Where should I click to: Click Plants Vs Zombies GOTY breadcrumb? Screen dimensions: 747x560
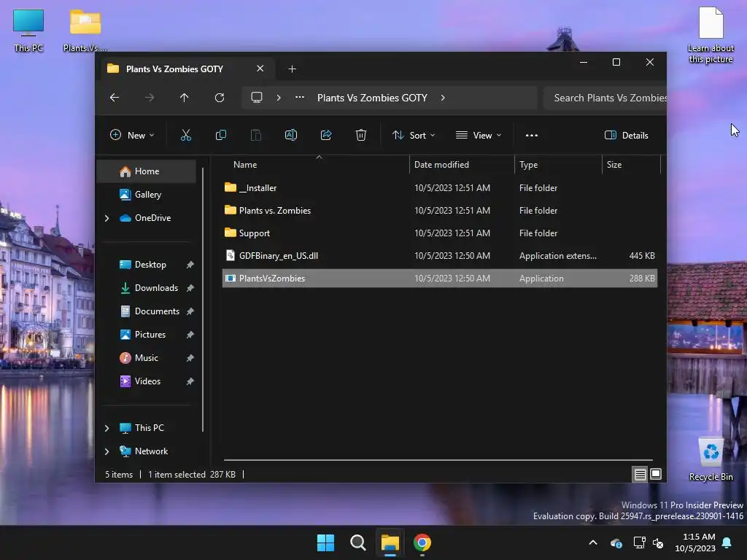tap(372, 98)
